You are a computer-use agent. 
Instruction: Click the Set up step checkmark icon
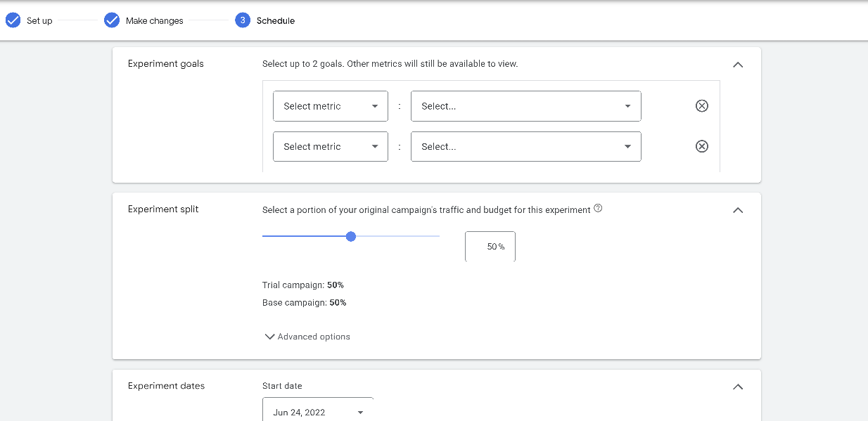click(x=13, y=20)
